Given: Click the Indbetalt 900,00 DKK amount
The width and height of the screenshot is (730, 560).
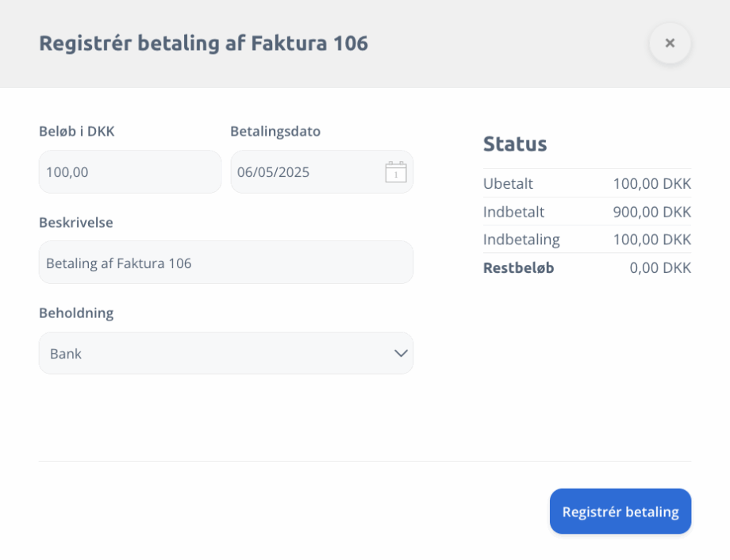Looking at the screenshot, I should pyautogui.click(x=651, y=213).
